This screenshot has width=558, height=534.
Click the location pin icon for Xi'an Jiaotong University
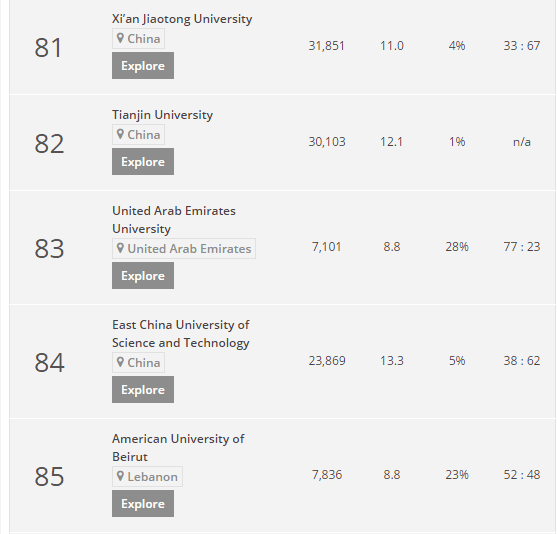coord(120,38)
